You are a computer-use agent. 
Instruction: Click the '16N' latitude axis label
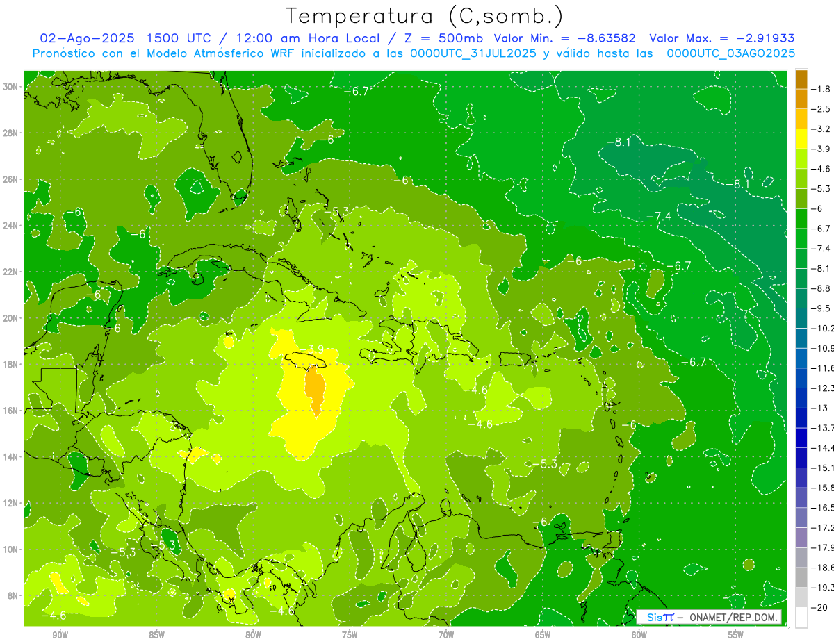(x=10, y=411)
